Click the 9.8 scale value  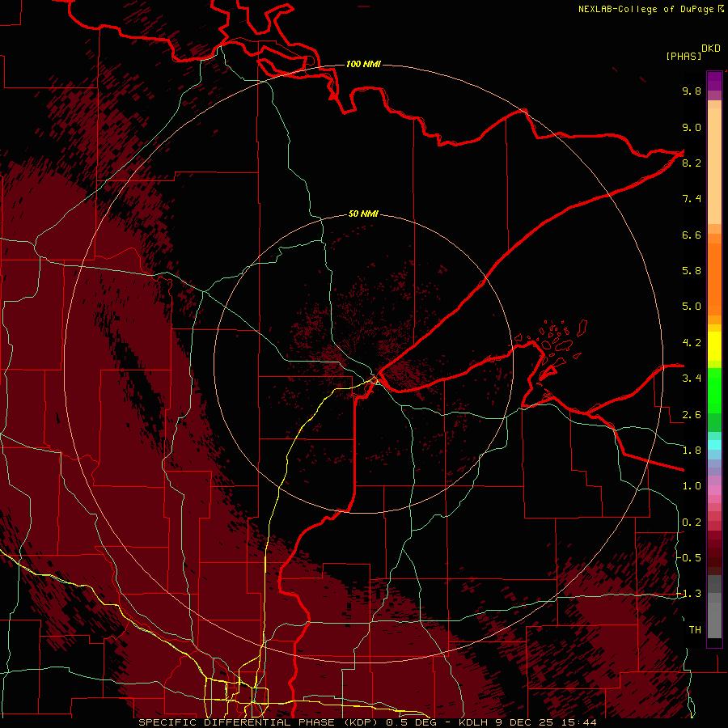(692, 91)
